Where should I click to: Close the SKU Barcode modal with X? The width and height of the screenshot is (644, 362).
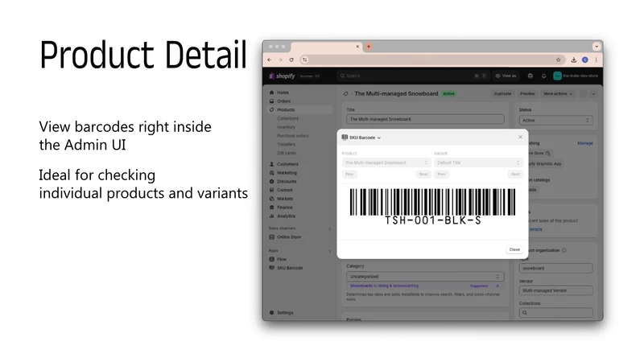[520, 137]
